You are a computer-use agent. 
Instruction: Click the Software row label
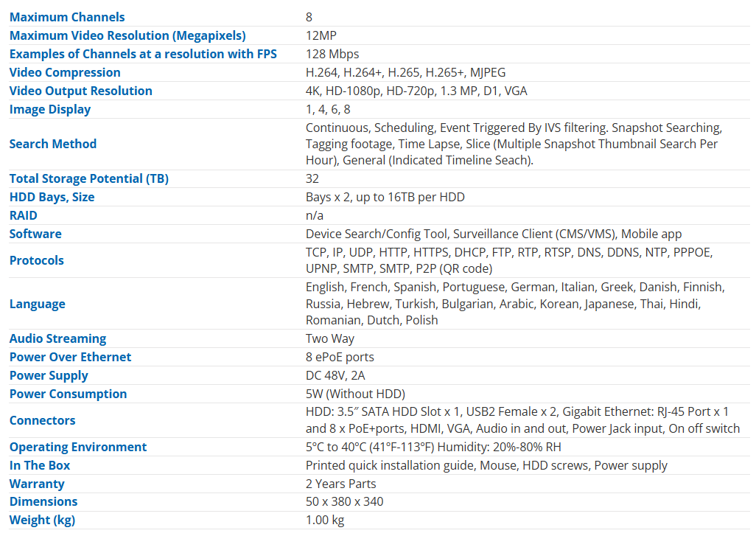pos(35,234)
